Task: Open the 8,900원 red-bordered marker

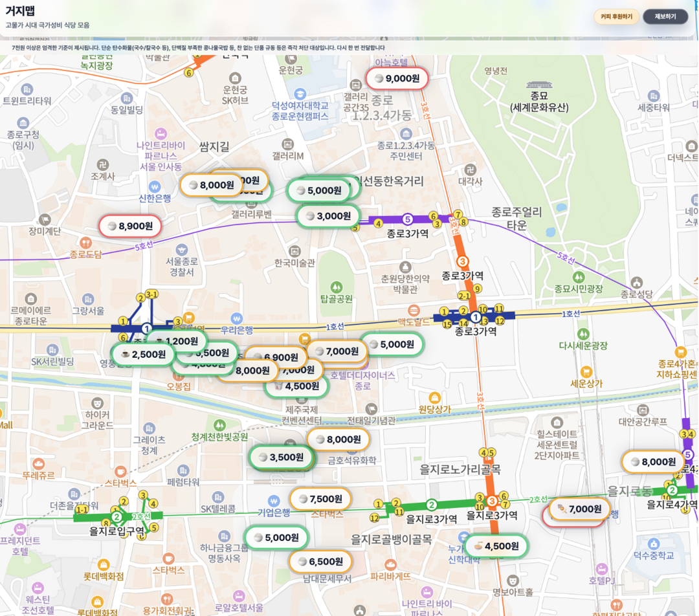Action: [x=130, y=226]
